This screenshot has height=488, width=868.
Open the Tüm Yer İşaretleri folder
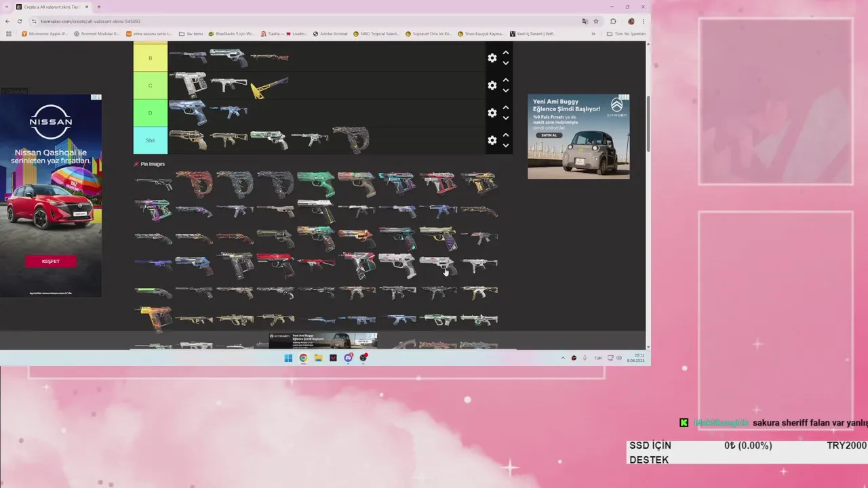[x=626, y=33]
